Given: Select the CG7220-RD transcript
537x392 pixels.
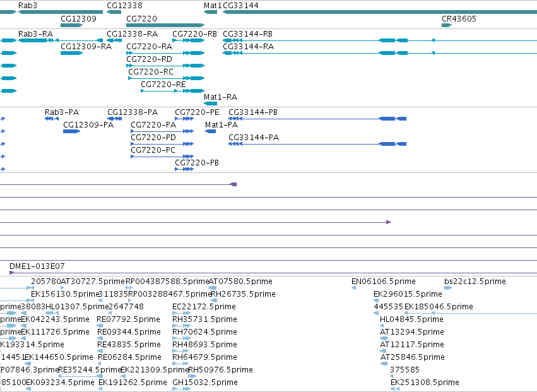Looking at the screenshot, I should click(x=165, y=66).
